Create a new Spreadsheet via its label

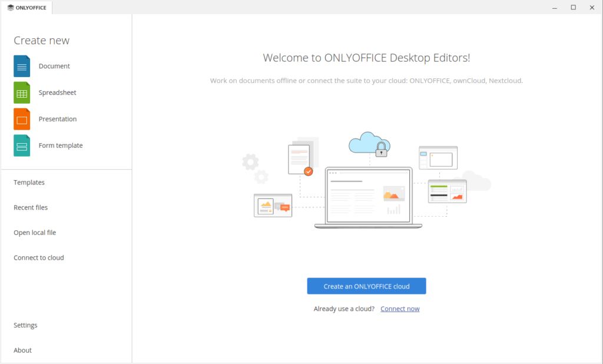pos(57,92)
